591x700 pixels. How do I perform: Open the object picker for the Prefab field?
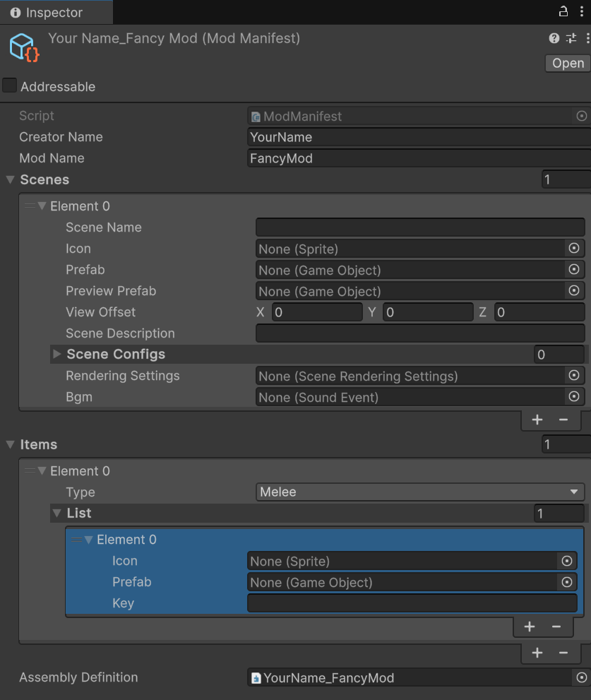[x=573, y=269]
